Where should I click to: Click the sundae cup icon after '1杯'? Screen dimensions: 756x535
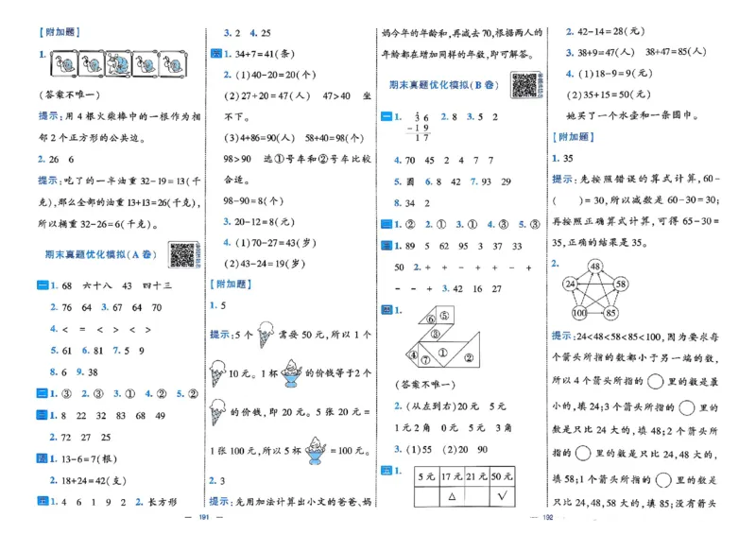[291, 373]
